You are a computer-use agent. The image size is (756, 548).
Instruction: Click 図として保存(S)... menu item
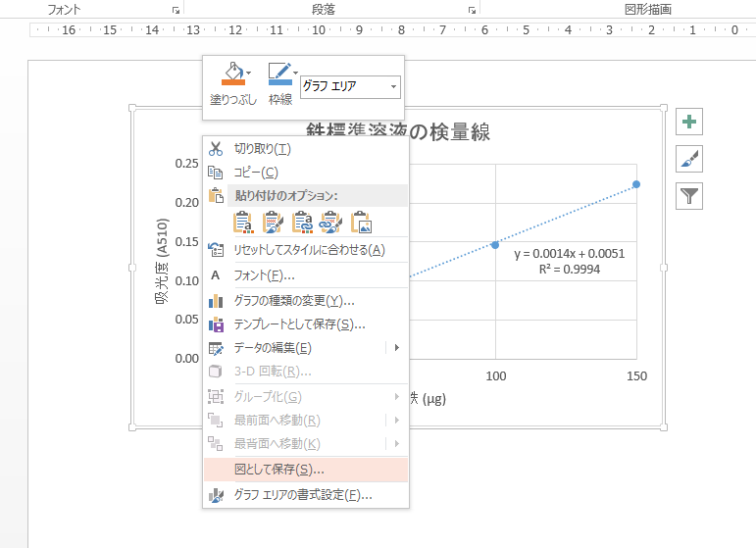[x=278, y=471]
